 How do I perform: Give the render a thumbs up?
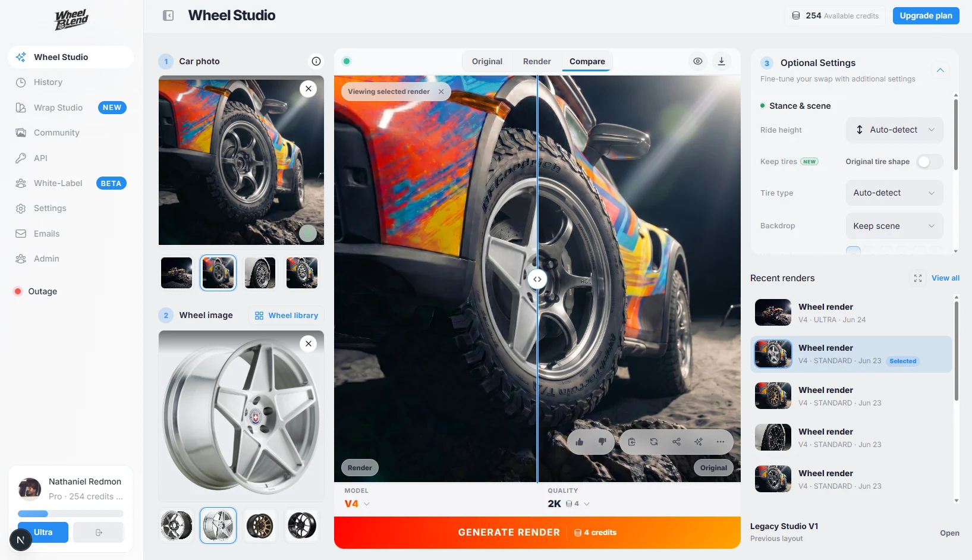click(580, 442)
